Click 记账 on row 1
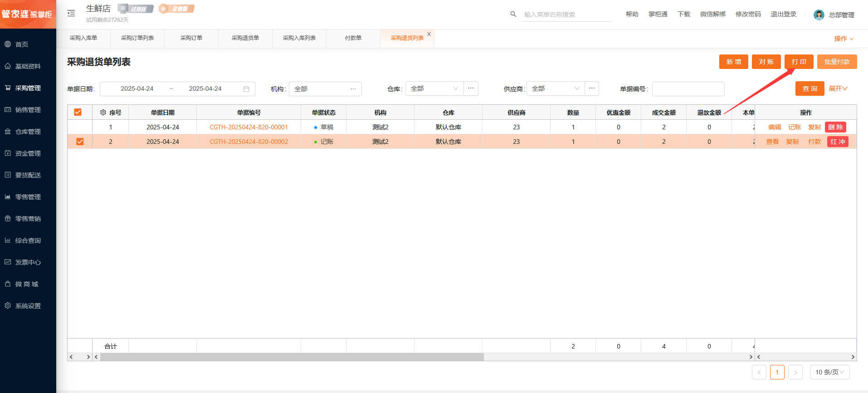The width and height of the screenshot is (868, 393). [795, 127]
